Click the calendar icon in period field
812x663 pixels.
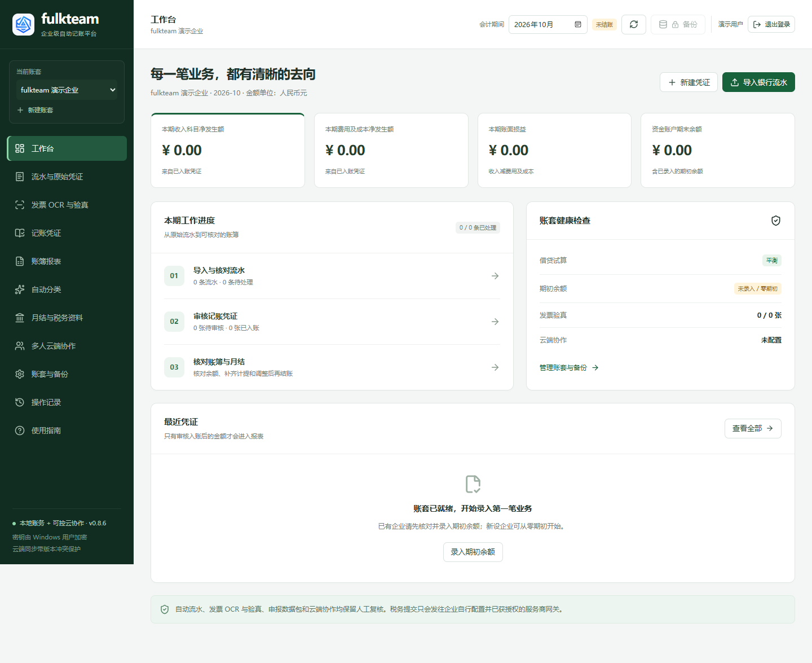click(578, 24)
